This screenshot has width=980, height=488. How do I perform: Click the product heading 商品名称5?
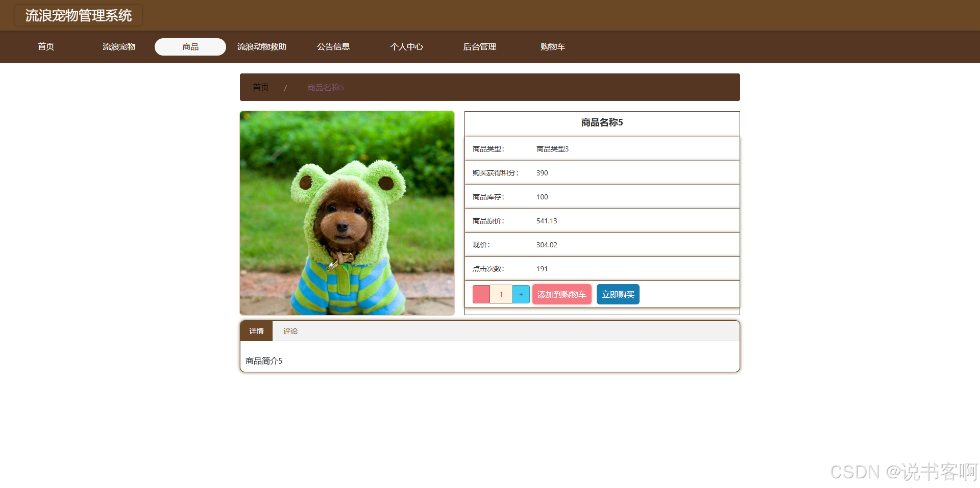pos(602,122)
